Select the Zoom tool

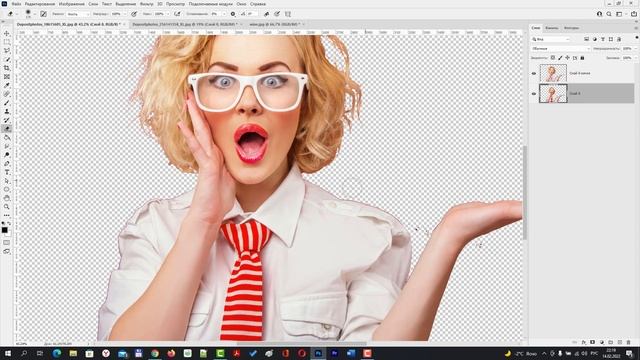(7, 207)
